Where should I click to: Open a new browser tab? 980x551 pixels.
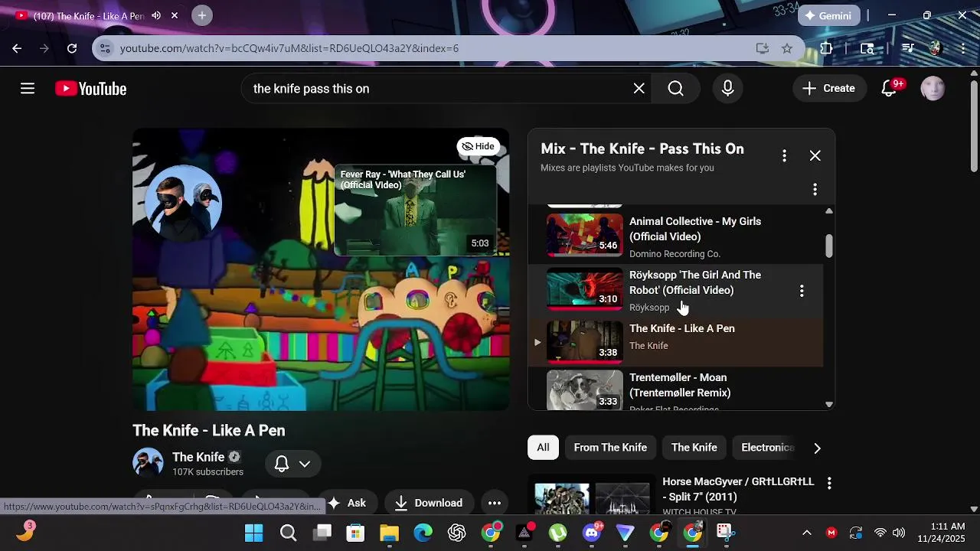point(202,15)
